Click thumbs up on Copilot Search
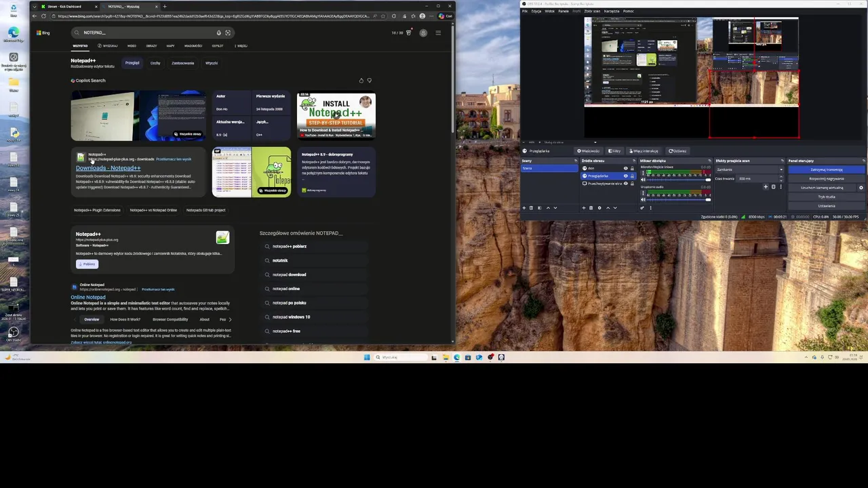The image size is (868, 488). click(x=361, y=81)
